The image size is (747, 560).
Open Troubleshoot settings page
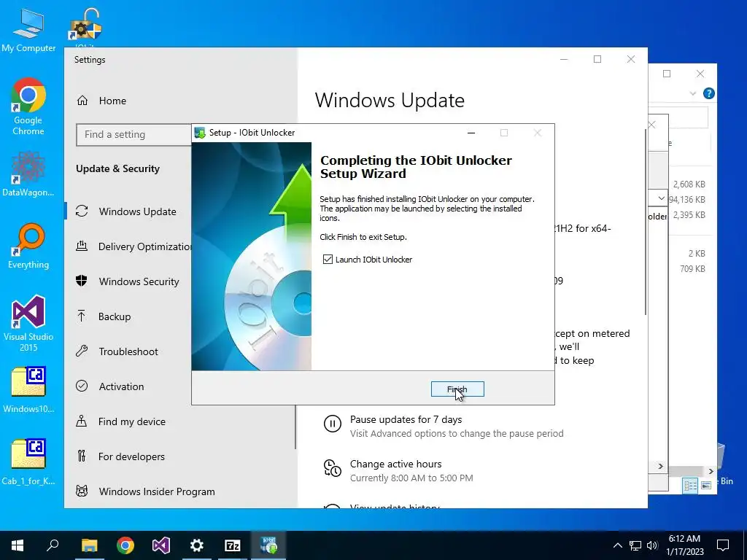pos(128,351)
